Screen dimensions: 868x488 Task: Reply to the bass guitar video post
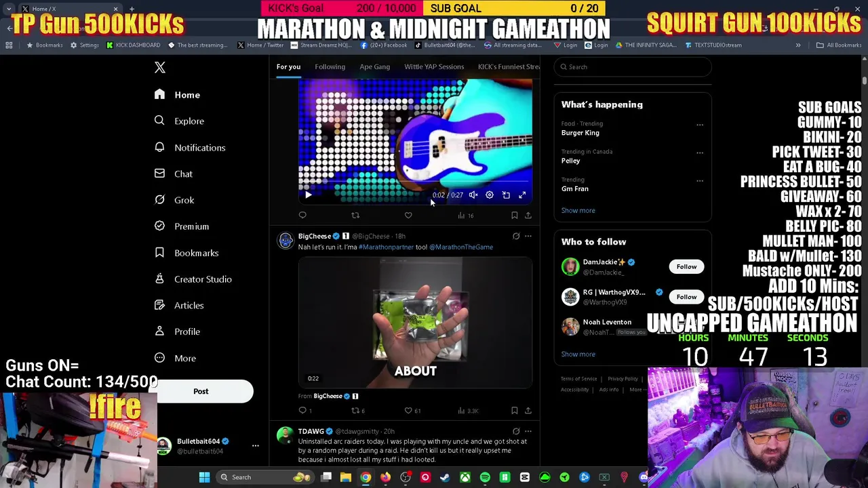pyautogui.click(x=302, y=216)
